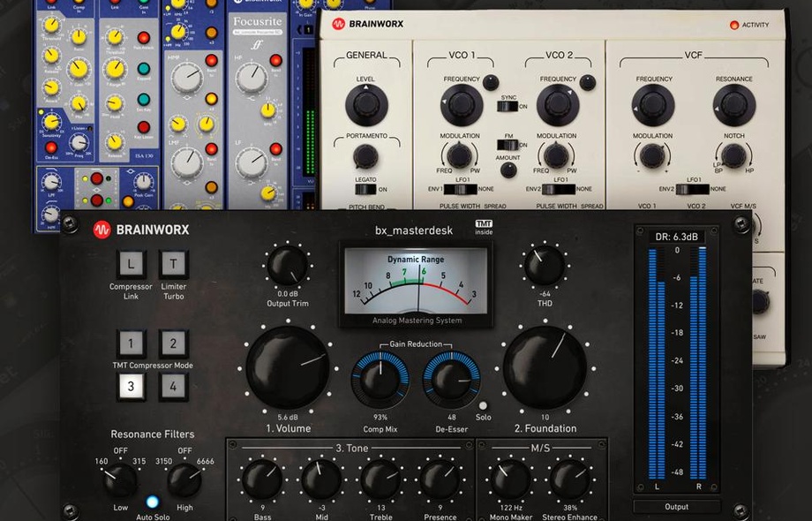Click the Compressor Link L button
The height and width of the screenshot is (521, 812).
(x=131, y=264)
